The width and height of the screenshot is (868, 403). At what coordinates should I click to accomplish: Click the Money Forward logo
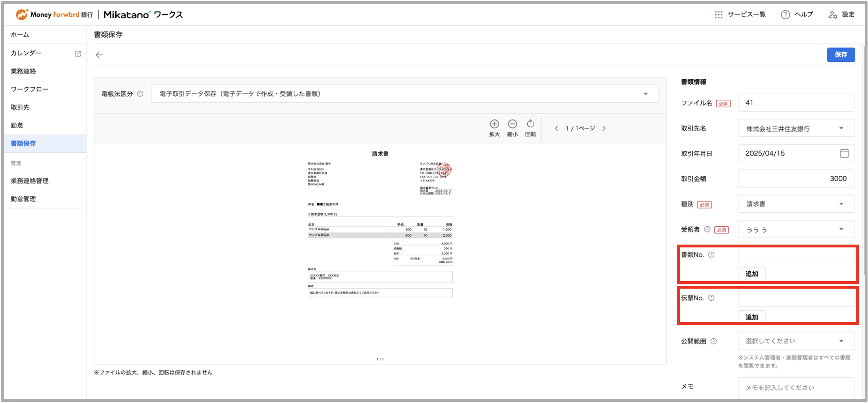point(54,15)
